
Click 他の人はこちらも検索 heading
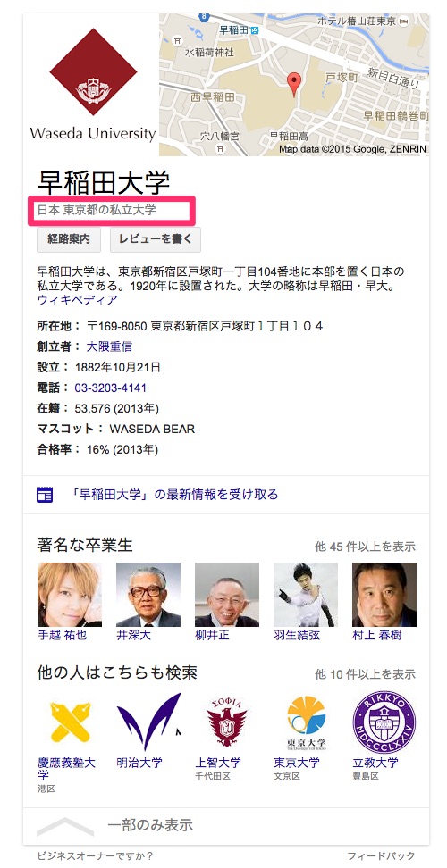click(117, 672)
